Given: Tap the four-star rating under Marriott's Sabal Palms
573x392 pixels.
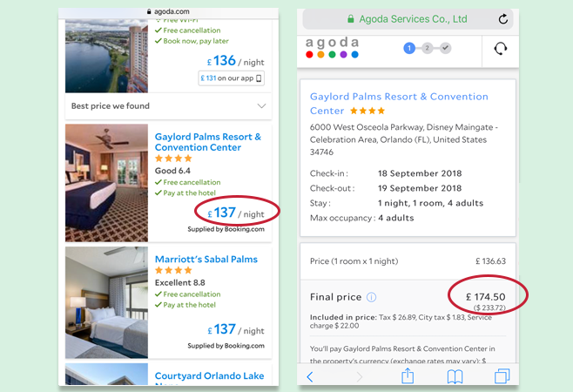Looking at the screenshot, I should (x=173, y=271).
